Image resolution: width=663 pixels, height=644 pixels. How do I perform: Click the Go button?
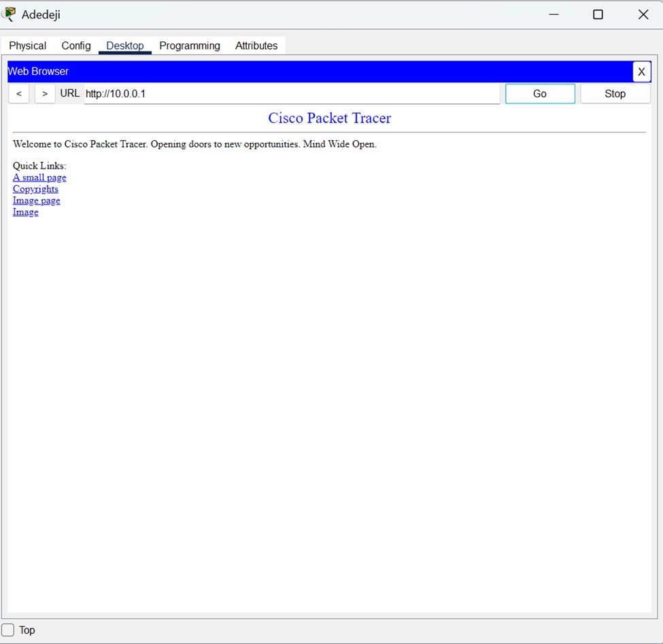pos(540,94)
